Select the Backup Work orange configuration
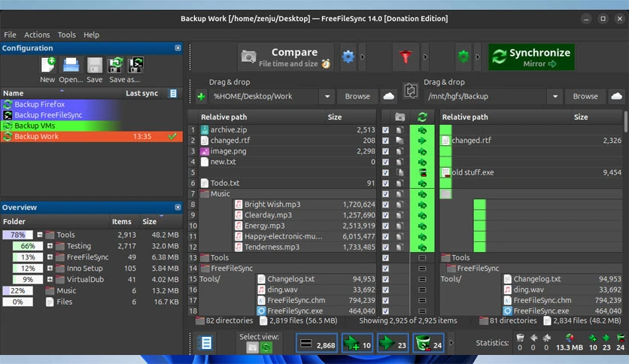629x364 pixels. pos(92,137)
